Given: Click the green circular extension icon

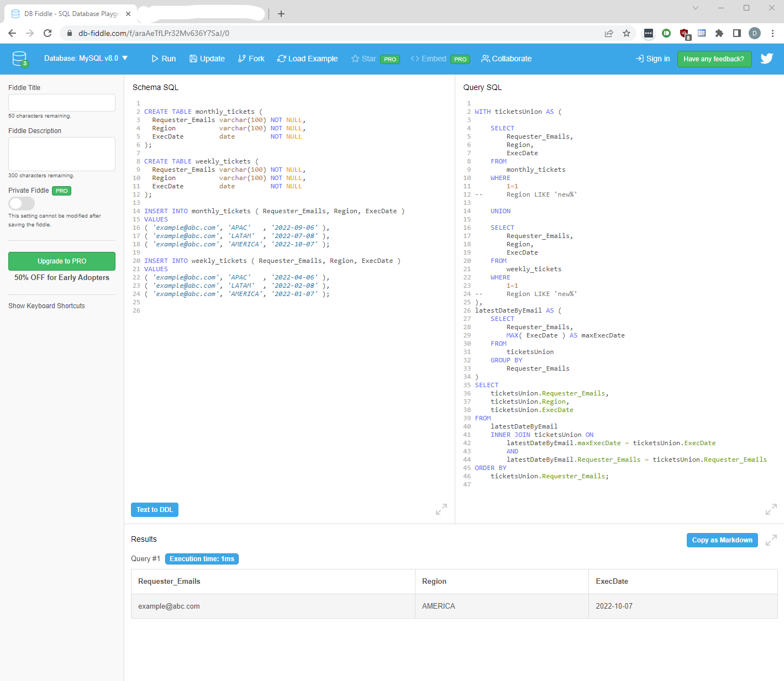Looking at the screenshot, I should [666, 33].
